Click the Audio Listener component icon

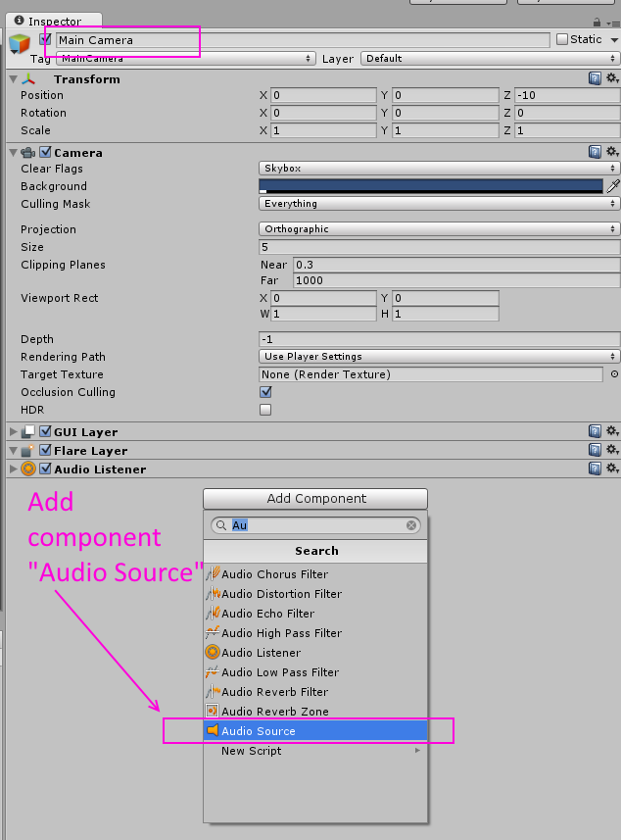28,469
